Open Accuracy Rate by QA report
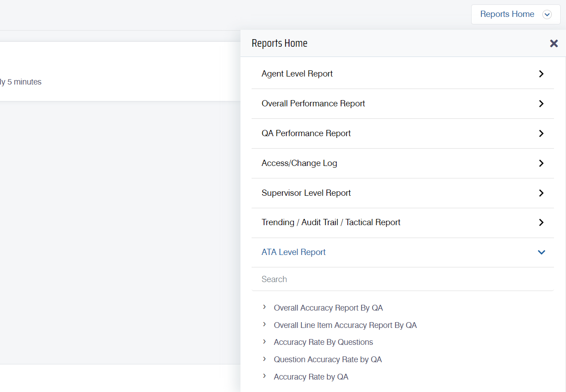Screen dimensions: 566x392 click(x=311, y=377)
